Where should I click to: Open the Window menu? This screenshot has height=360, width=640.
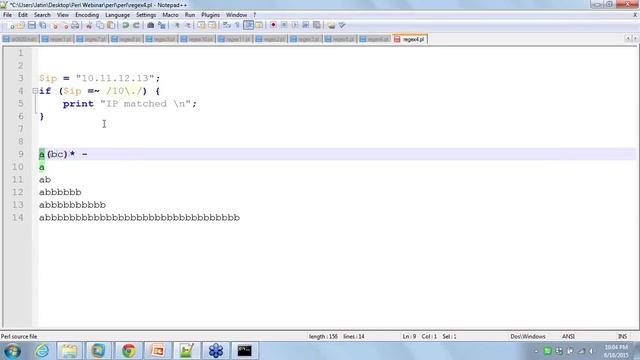coord(236,15)
